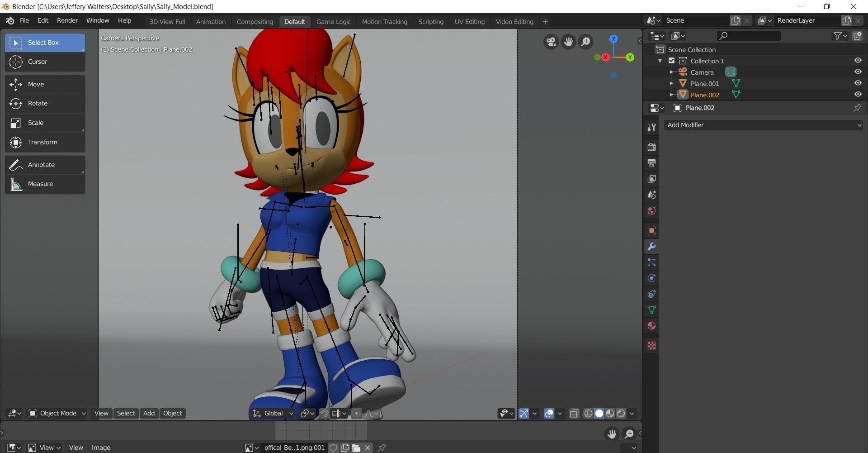Image resolution: width=868 pixels, height=453 pixels.
Task: Click the pin icon beside Plane.002 properties
Action: [857, 108]
